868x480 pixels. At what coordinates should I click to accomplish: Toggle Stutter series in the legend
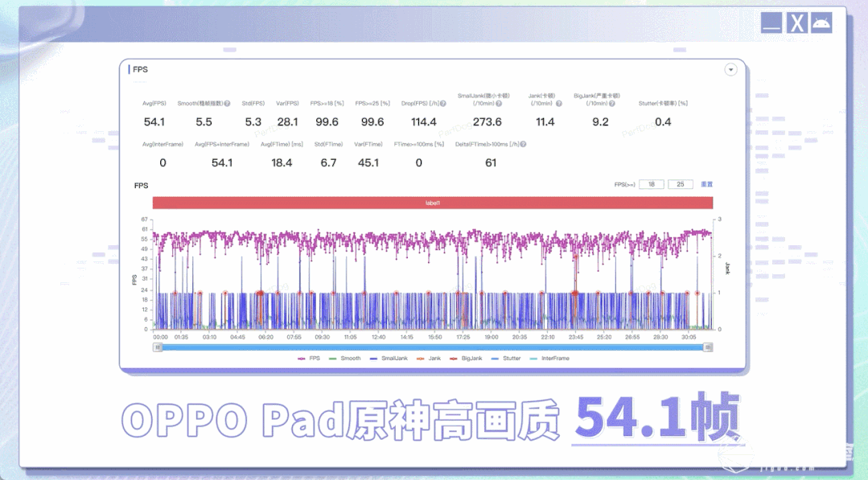tap(505, 359)
